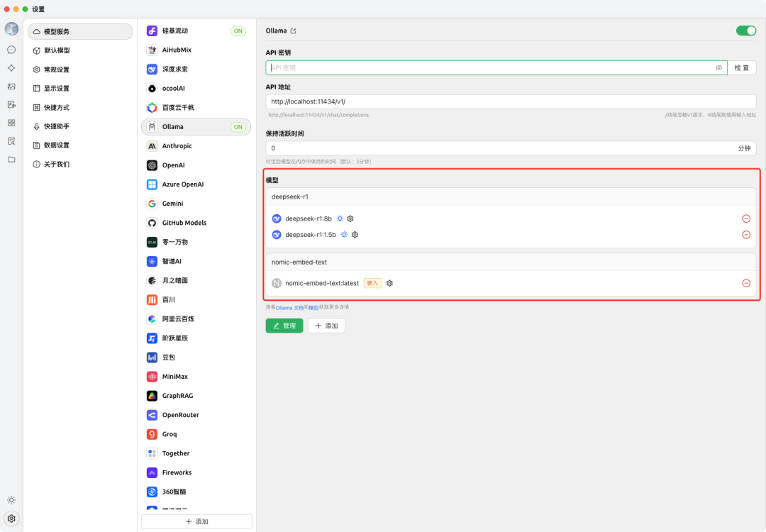This screenshot has height=532, width=766.
Task: Toggle theme with the sun icon
Action: point(12,500)
